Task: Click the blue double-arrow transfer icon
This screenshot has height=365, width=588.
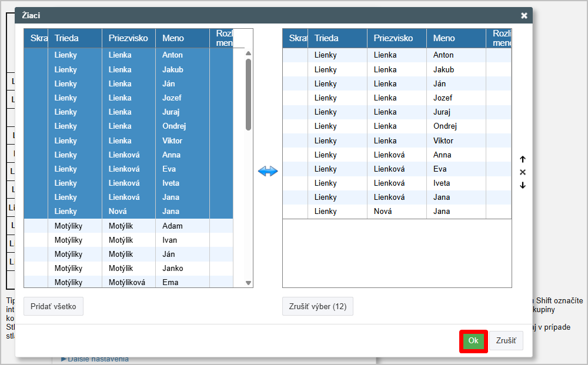Action: tap(268, 171)
